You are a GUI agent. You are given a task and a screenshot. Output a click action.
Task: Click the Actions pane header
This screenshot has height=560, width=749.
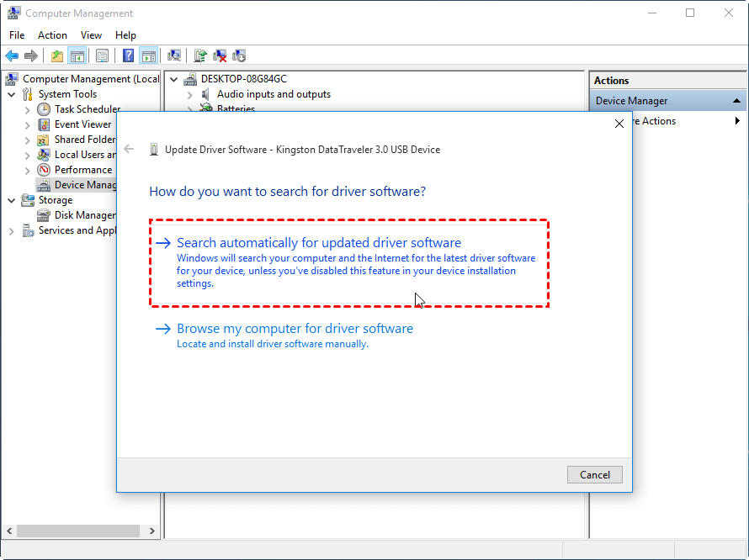click(x=668, y=81)
